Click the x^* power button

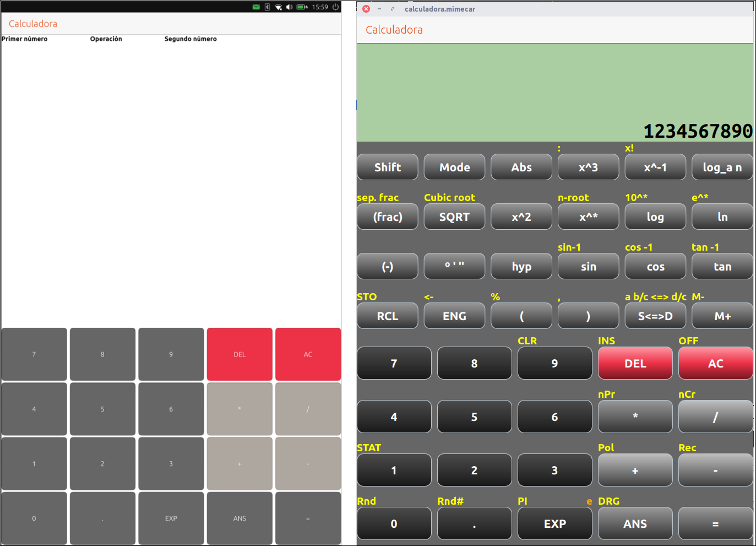588,217
